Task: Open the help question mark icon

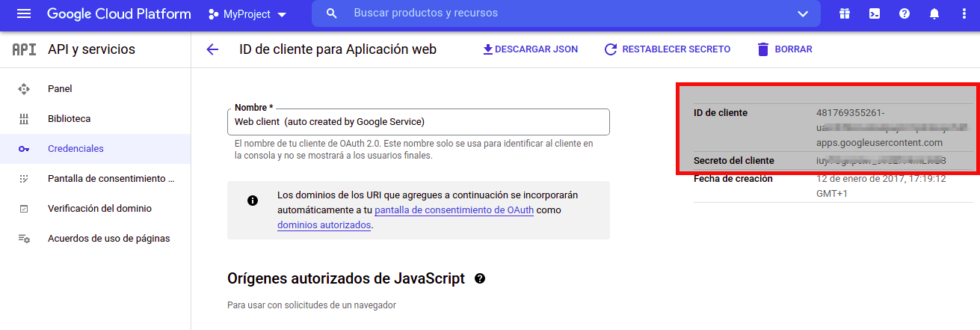Action: 904,14
